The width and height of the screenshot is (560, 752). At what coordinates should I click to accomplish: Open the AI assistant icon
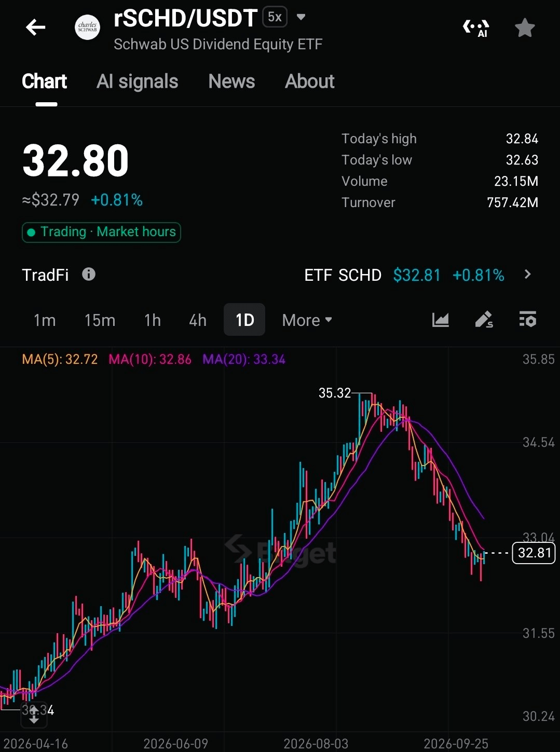pyautogui.click(x=476, y=28)
